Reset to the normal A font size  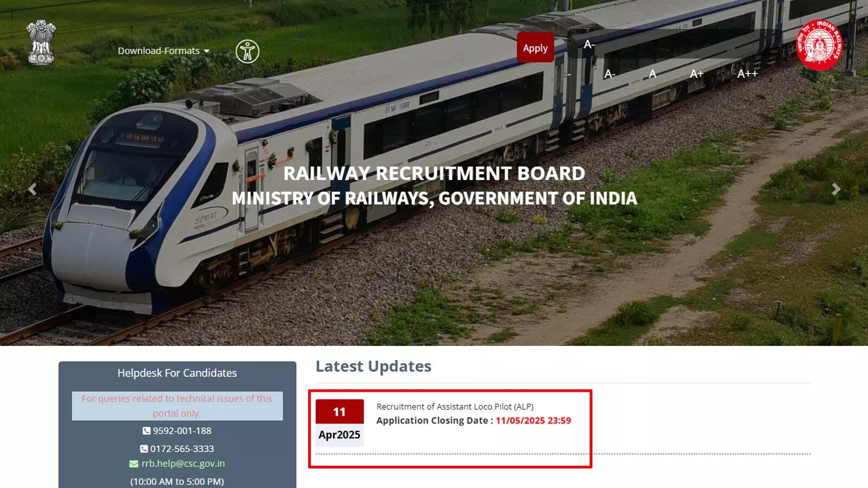tap(653, 74)
